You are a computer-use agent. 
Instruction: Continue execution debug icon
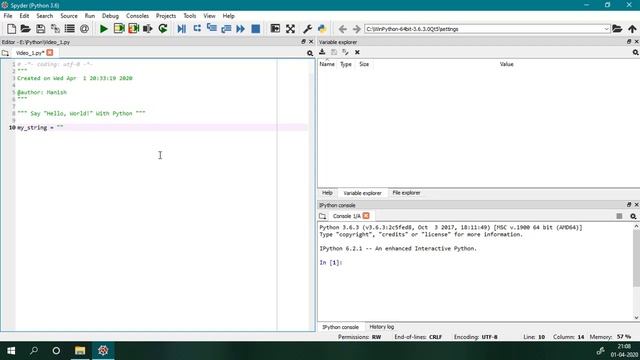(x=240, y=29)
